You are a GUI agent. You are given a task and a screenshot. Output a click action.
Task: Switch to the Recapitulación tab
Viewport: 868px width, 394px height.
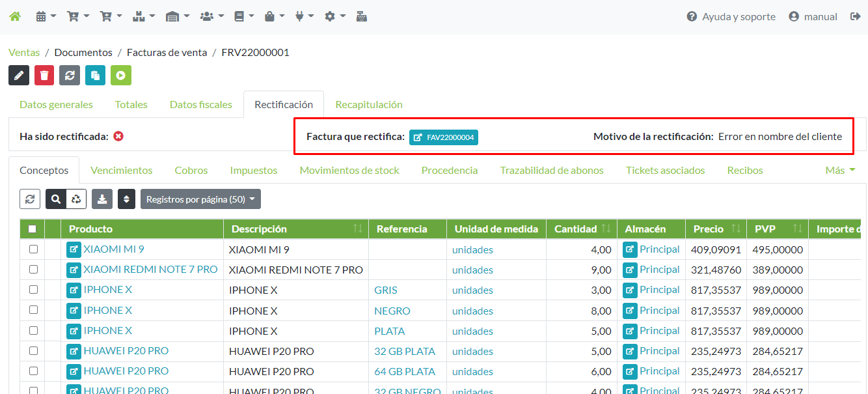point(369,104)
